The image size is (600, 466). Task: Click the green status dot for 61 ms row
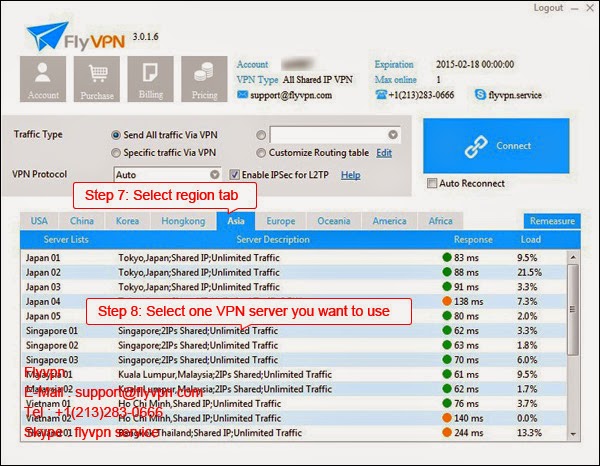(x=447, y=374)
